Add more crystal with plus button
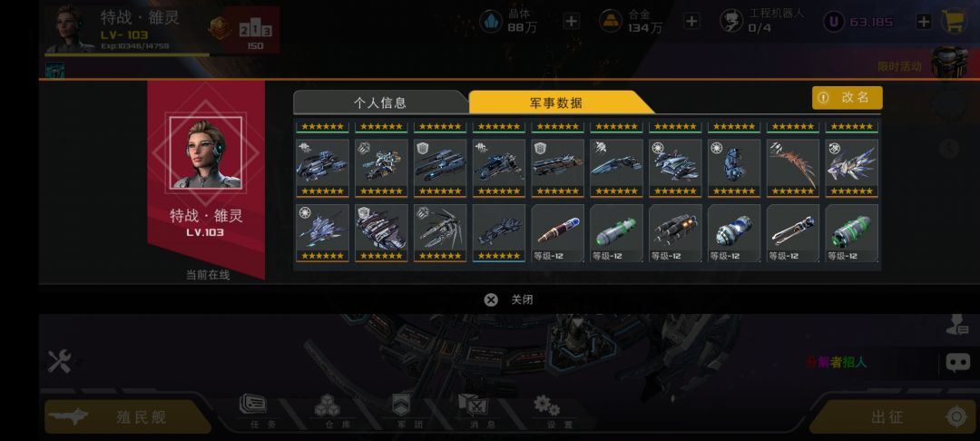980x441 pixels. [x=571, y=21]
